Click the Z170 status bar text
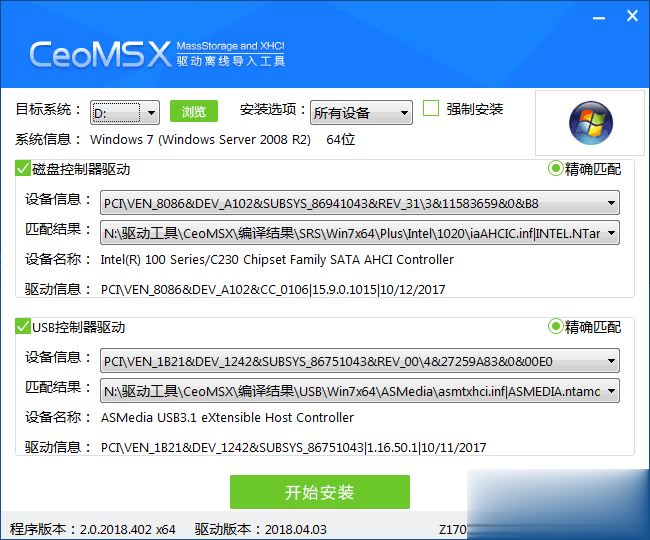Viewport: 650px width, 540px height. coord(453,529)
